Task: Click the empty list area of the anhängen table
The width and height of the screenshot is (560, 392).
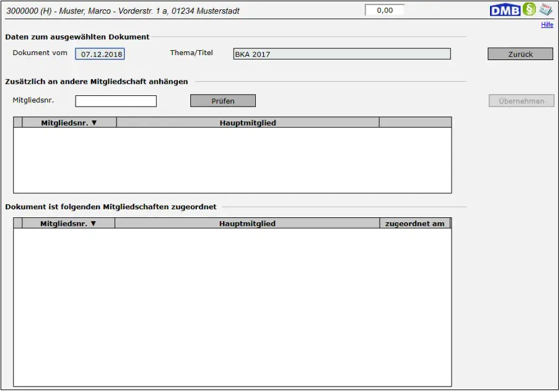Action: tap(232, 160)
